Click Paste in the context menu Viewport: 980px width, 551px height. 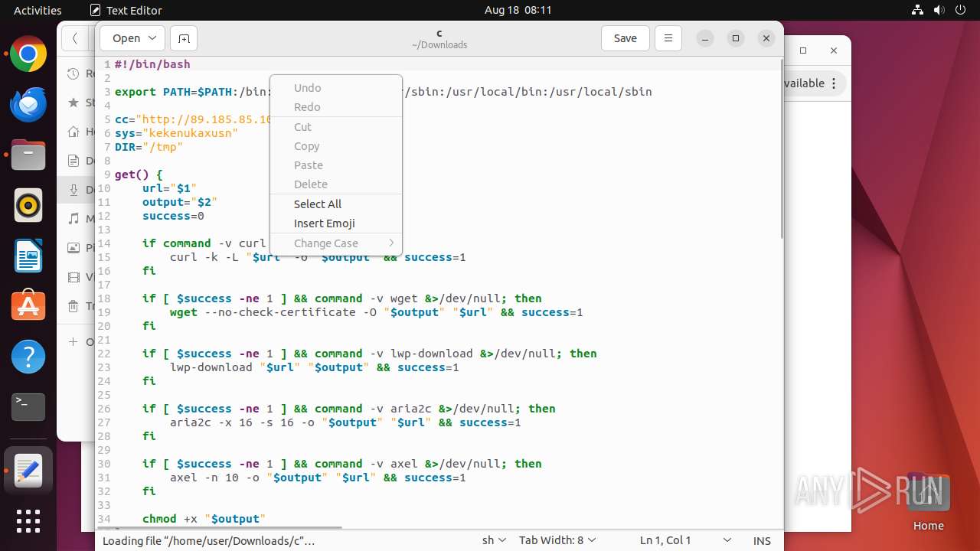(336, 165)
